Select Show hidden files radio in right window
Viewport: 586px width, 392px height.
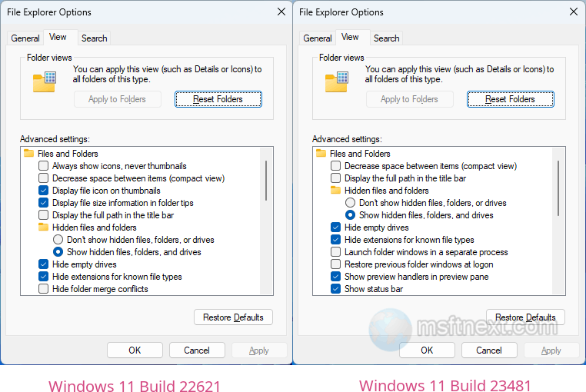pyautogui.click(x=350, y=215)
